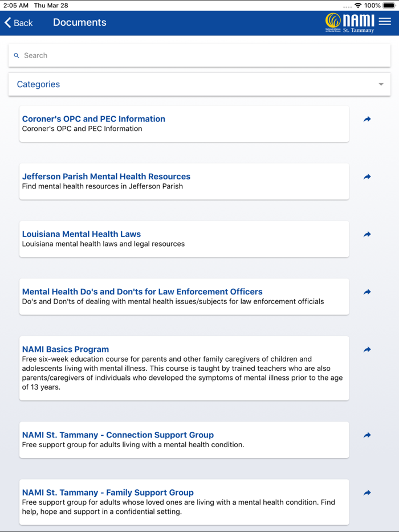
Task: Open NAMI St. Tammany Connection Support Group
Action: click(x=184, y=440)
